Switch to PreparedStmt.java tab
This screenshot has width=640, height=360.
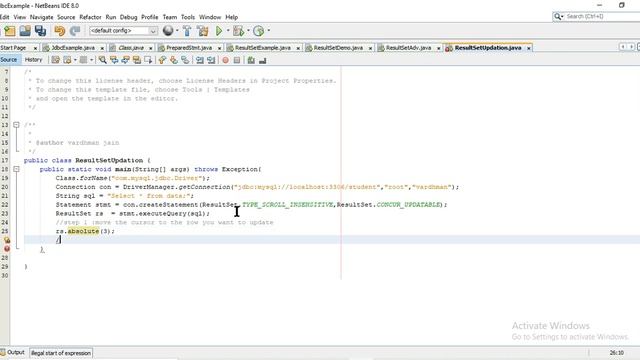point(189,48)
